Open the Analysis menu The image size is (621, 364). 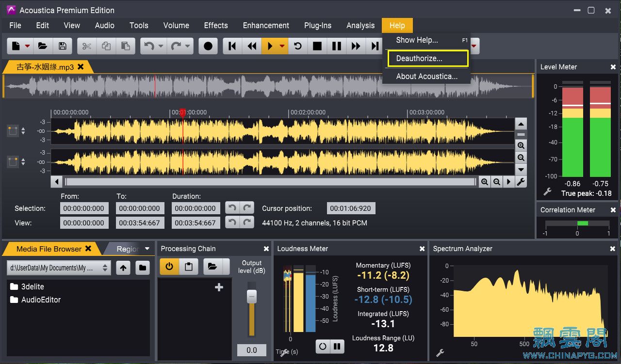tap(360, 25)
